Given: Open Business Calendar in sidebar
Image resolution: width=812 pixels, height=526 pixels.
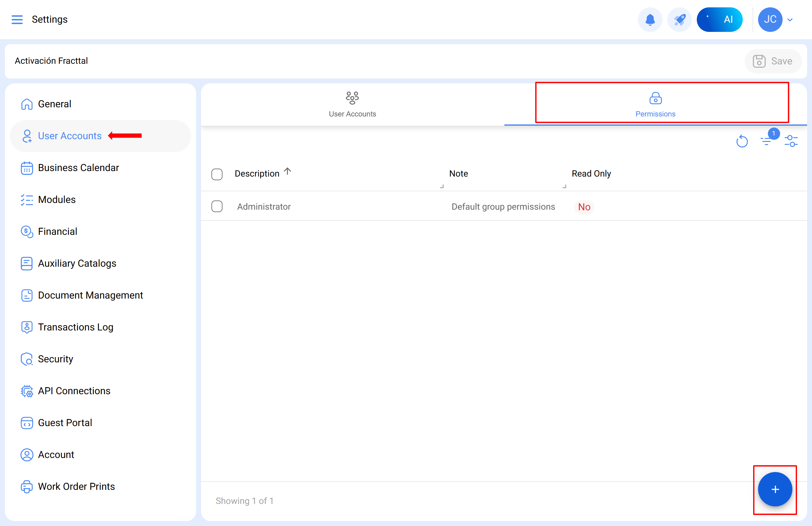Looking at the screenshot, I should (78, 168).
